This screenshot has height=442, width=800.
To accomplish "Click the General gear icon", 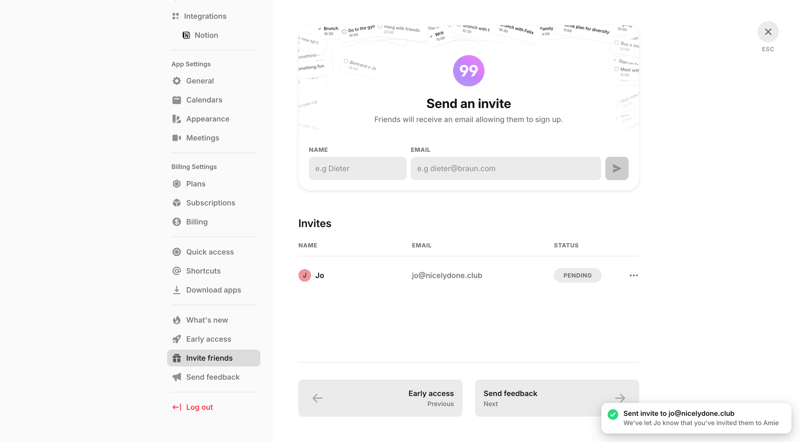I will [x=177, y=81].
